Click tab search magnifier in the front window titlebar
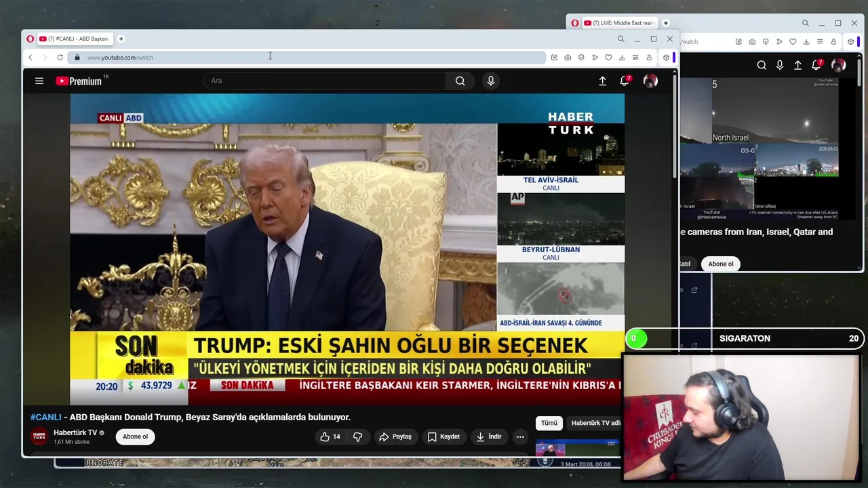Viewport: 868px width, 488px height. point(620,39)
